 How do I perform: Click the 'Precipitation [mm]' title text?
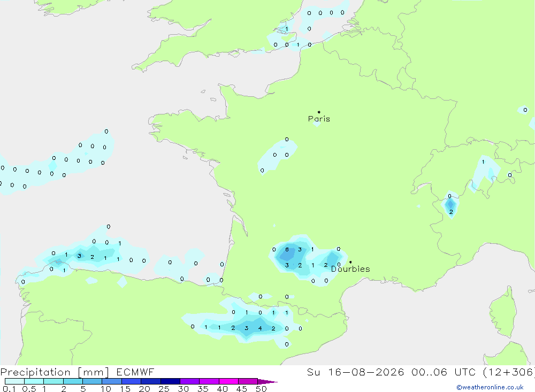[55, 372]
